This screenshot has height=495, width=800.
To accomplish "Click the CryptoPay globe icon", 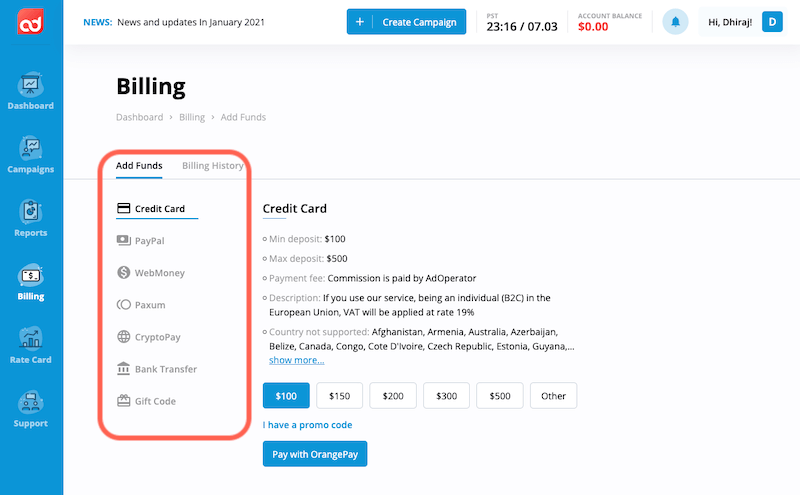I will (x=123, y=337).
